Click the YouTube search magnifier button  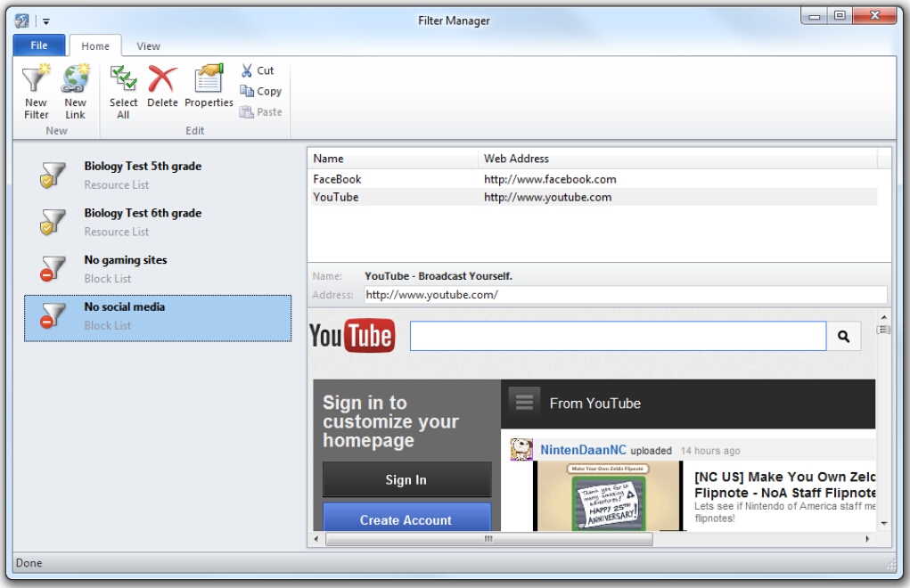click(844, 337)
